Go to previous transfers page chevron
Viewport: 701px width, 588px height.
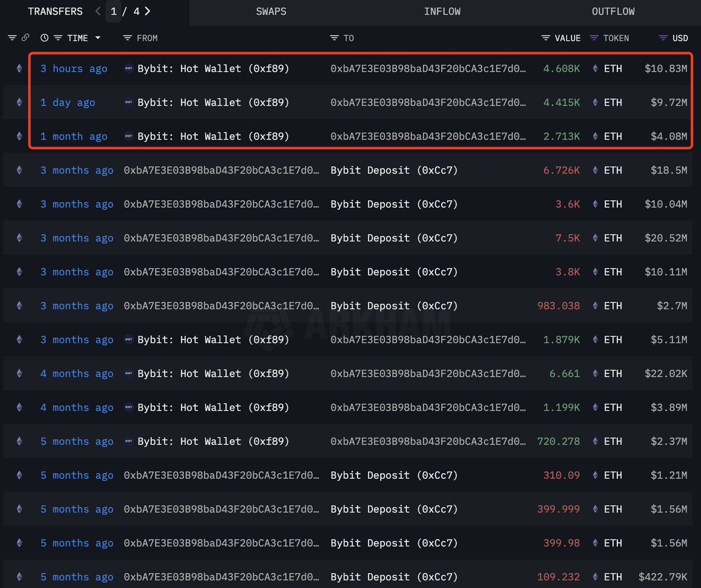[x=98, y=11]
